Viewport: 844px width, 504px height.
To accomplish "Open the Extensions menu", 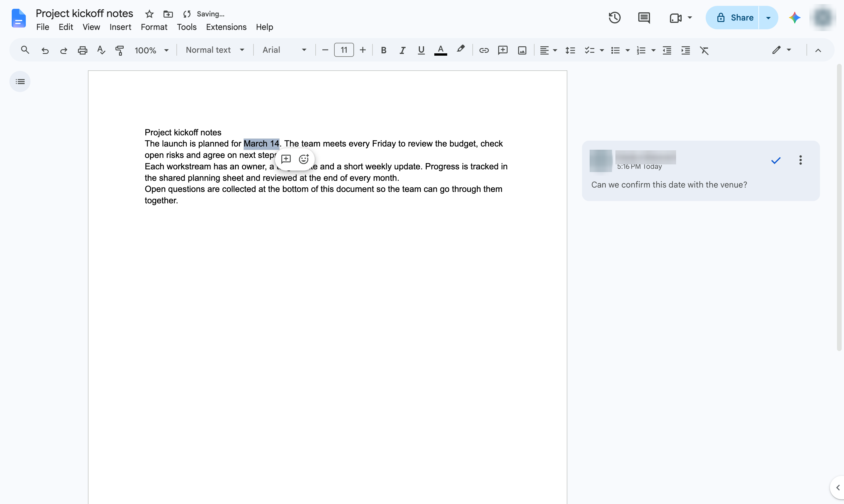I will (x=226, y=27).
